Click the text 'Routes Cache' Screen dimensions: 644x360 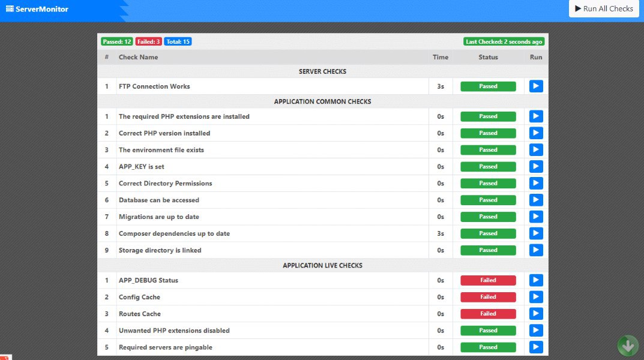(x=140, y=314)
